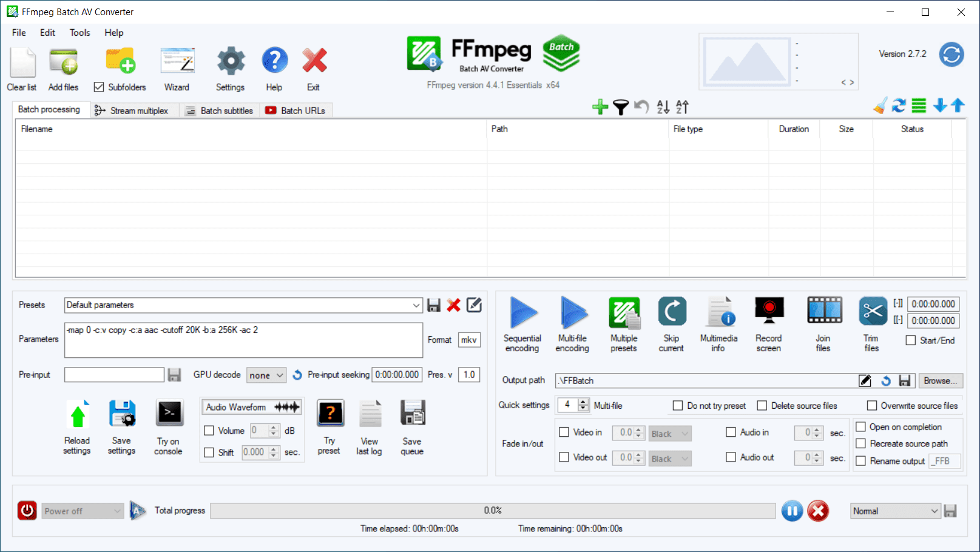The height and width of the screenshot is (552, 980).
Task: Click the Audio Waveform button
Action: (252, 407)
